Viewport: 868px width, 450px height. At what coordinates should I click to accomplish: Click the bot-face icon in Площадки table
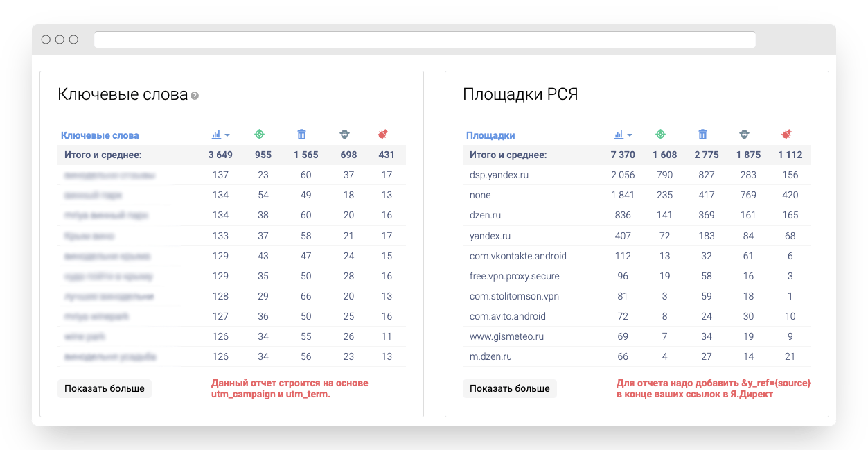745,135
